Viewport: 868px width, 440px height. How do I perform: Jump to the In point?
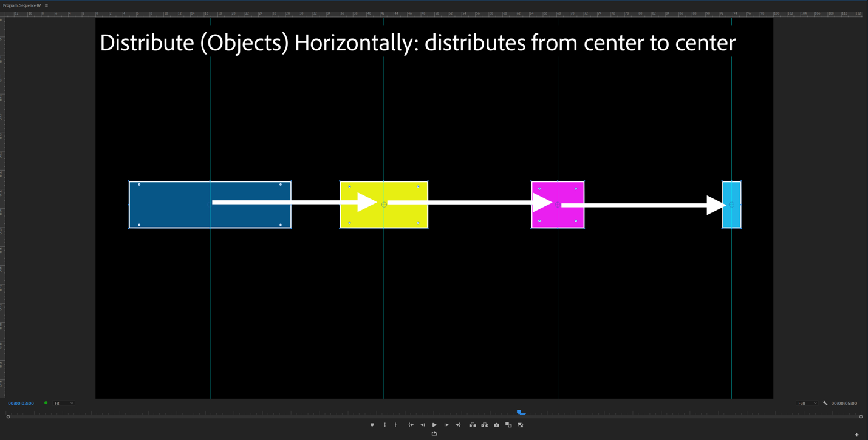click(411, 425)
